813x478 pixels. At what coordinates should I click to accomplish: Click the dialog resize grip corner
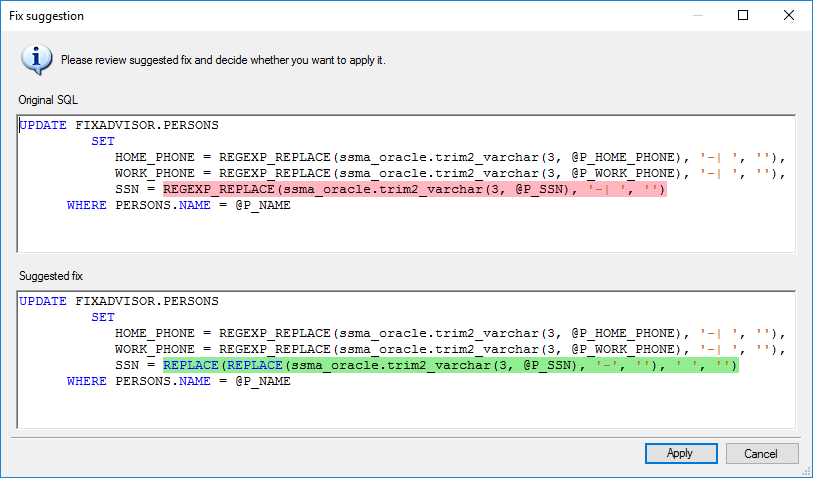click(807, 472)
